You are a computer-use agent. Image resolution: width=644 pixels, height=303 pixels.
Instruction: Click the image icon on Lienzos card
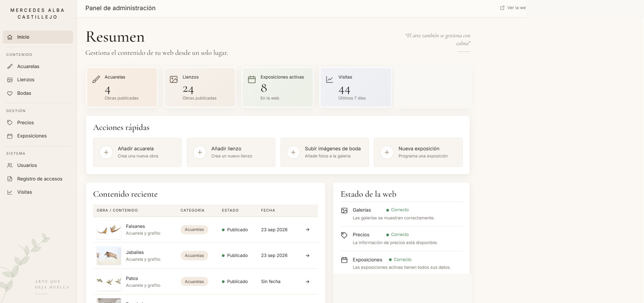(x=174, y=80)
